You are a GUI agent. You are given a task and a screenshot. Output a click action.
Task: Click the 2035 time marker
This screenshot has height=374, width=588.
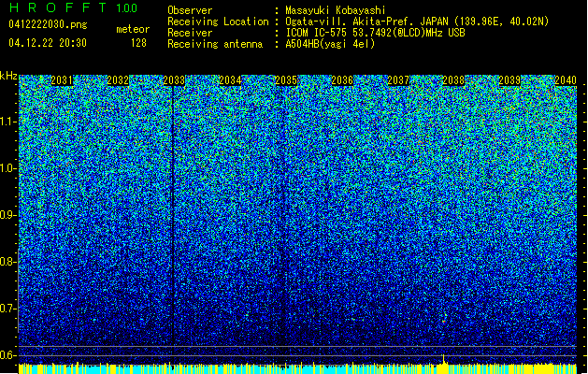pyautogui.click(x=286, y=80)
